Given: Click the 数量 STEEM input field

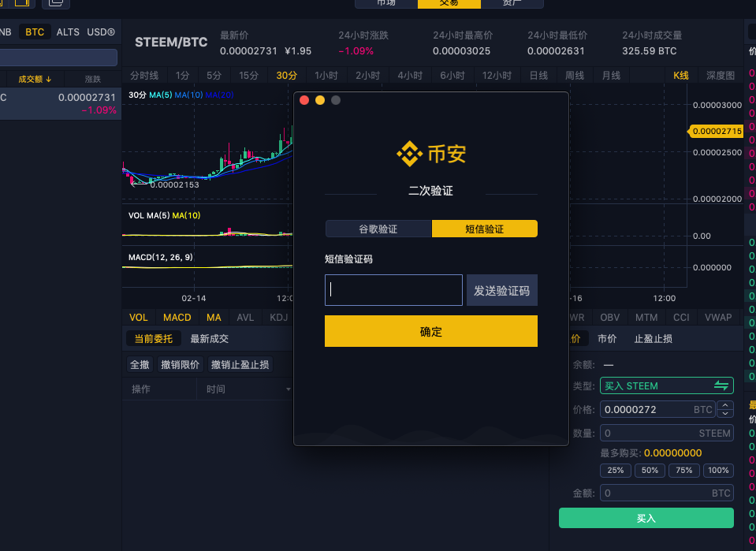Looking at the screenshot, I should pos(667,433).
